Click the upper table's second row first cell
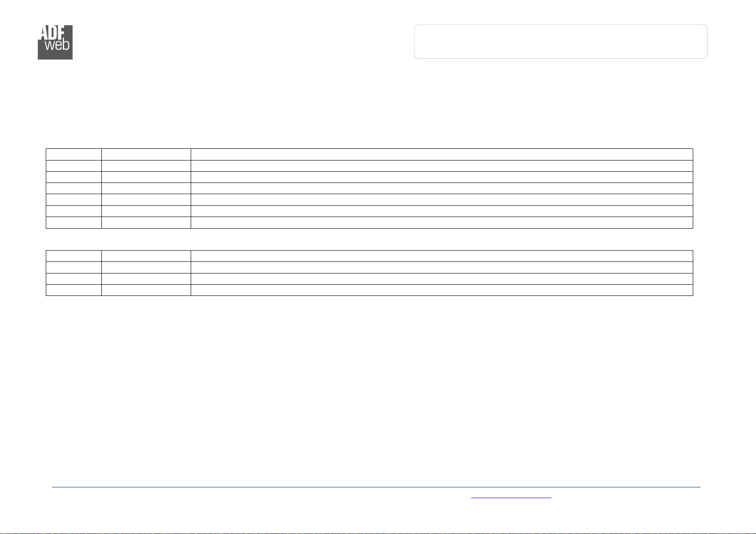 click(74, 166)
